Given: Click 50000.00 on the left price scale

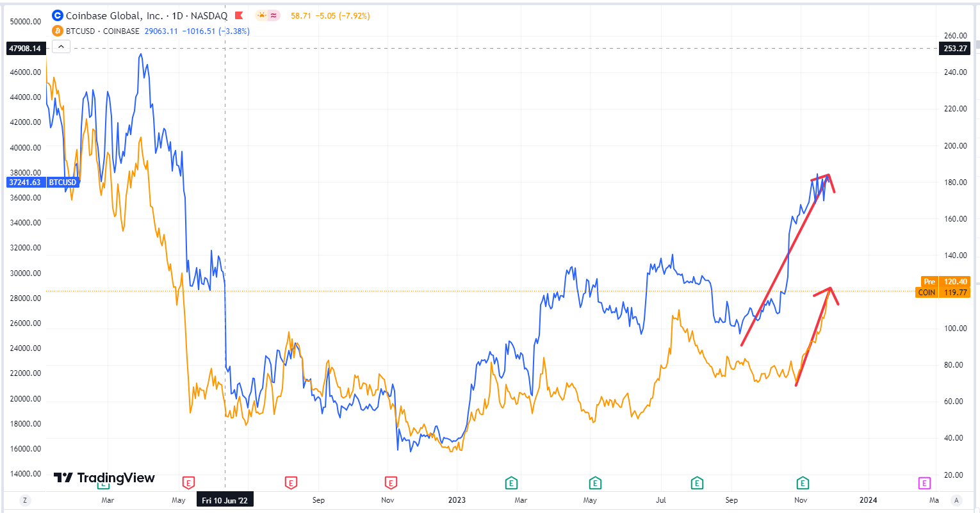Looking at the screenshot, I should (x=26, y=22).
